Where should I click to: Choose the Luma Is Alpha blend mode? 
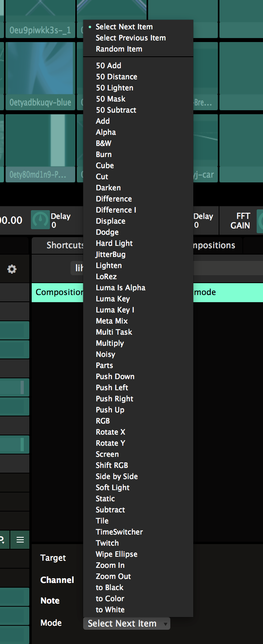pos(120,288)
